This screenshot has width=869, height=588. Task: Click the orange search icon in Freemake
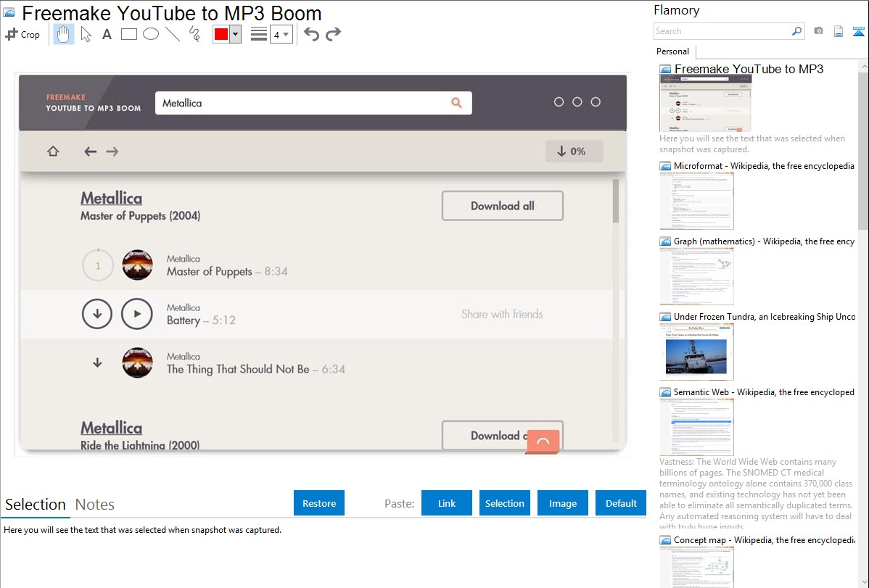click(456, 102)
